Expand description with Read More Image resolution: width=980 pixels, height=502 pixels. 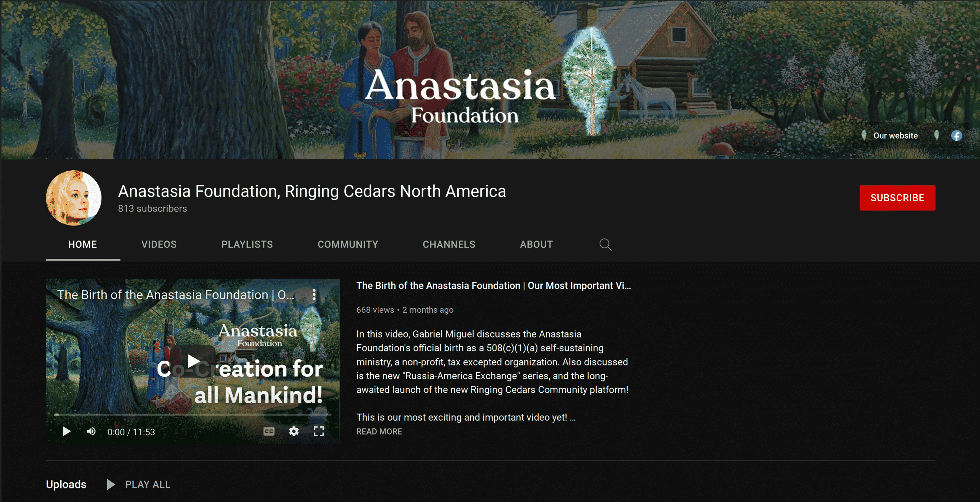coord(379,432)
